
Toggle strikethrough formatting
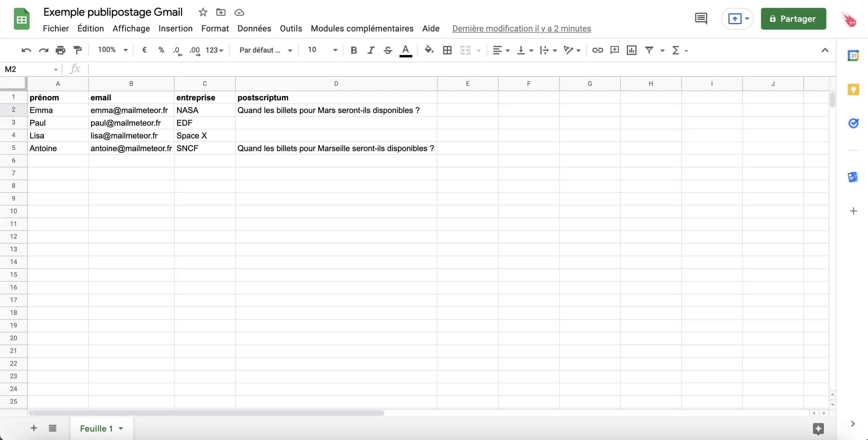[388, 50]
